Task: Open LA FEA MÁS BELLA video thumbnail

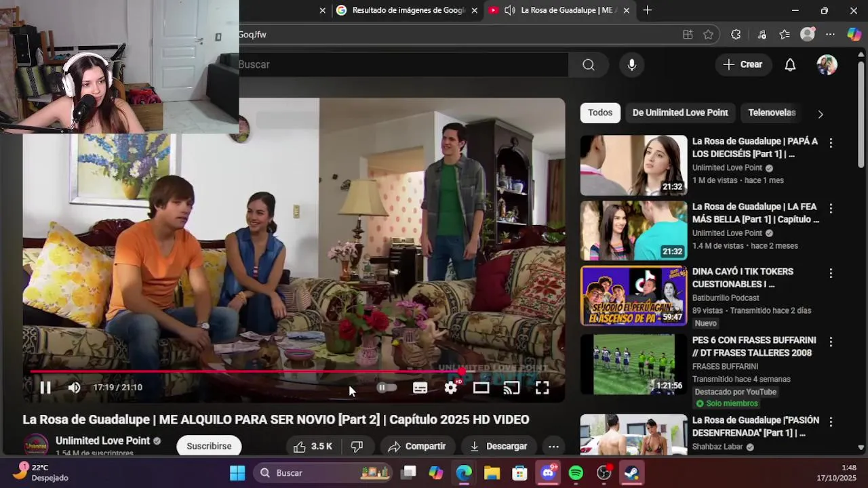Action: [634, 230]
